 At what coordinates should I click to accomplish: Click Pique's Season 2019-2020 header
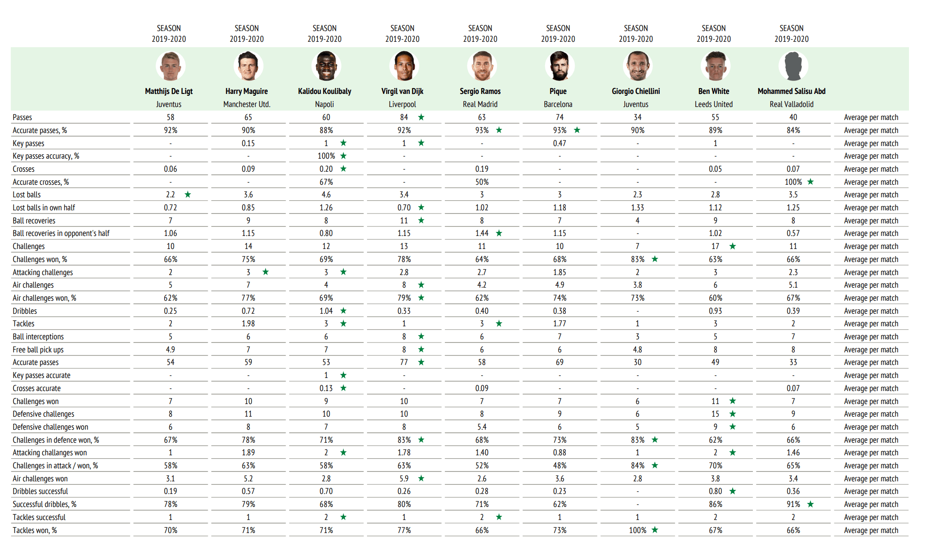[x=558, y=34]
